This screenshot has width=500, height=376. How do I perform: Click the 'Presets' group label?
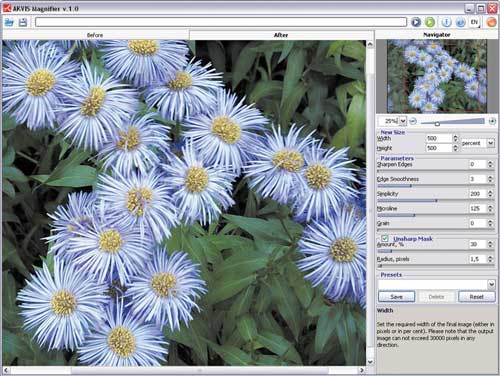pos(391,275)
